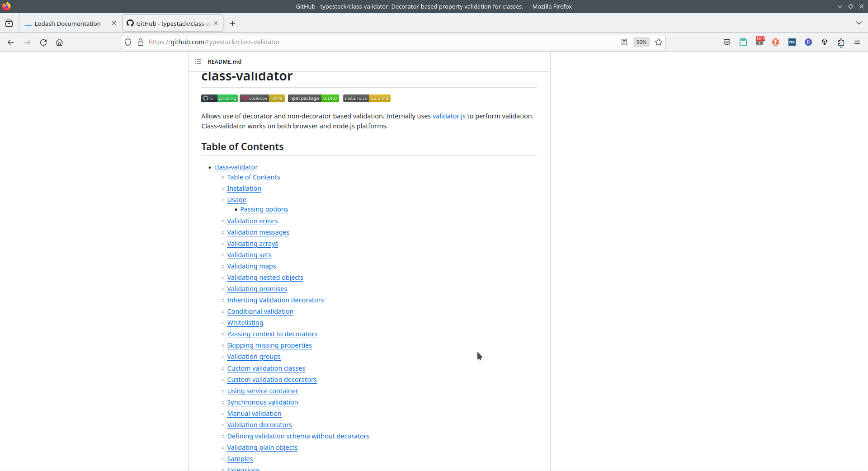Viewport: 868px width, 471px height.
Task: Close the GitHub class-validator tab
Action: pos(216,24)
